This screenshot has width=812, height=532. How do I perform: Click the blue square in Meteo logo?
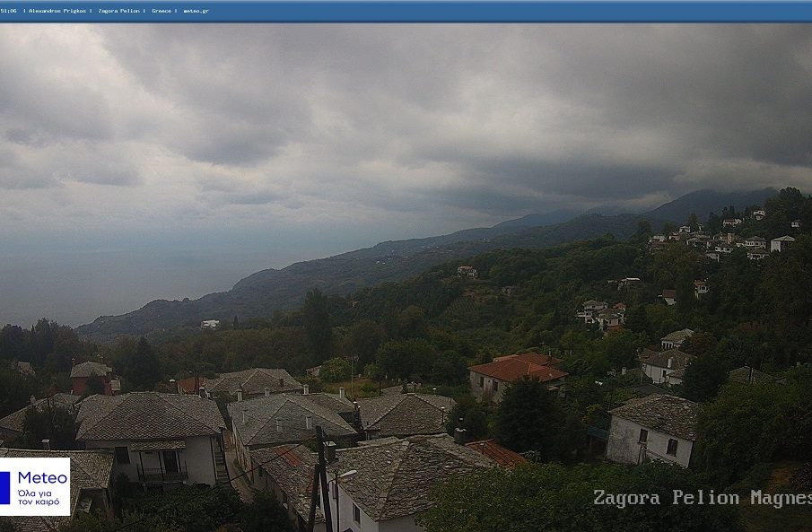pos(4,487)
